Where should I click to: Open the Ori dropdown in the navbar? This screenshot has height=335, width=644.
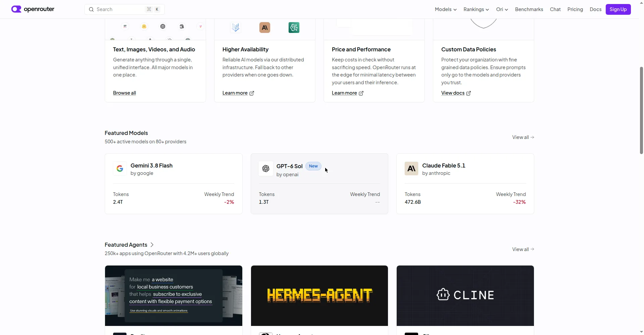(502, 9)
